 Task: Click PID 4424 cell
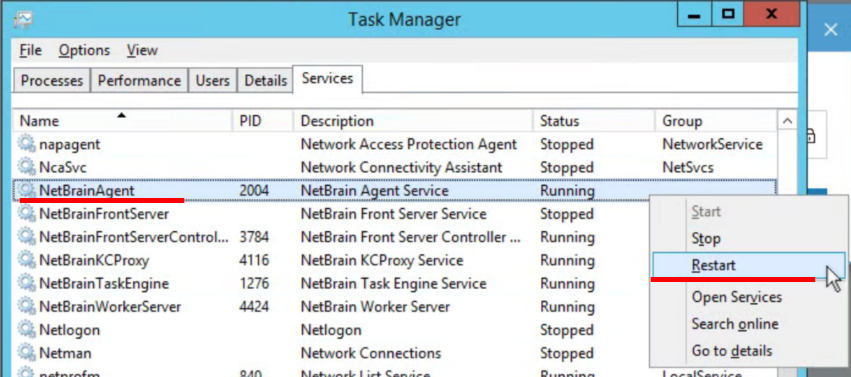coord(254,307)
